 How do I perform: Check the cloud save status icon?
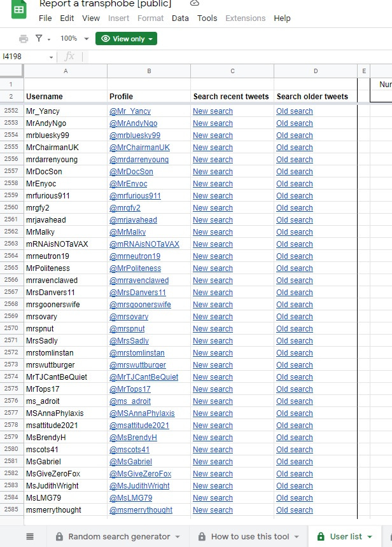pyautogui.click(x=195, y=3)
